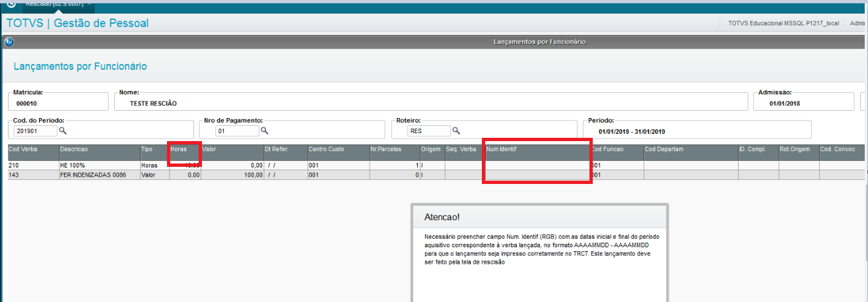
Task: Click the TOTVS logo icon at top-left
Action: 11,4
